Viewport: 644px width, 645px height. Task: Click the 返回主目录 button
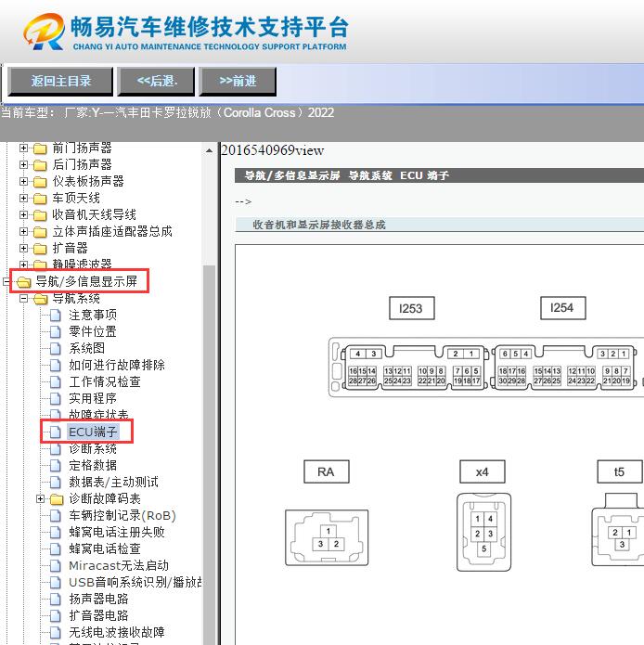pyautogui.click(x=60, y=82)
